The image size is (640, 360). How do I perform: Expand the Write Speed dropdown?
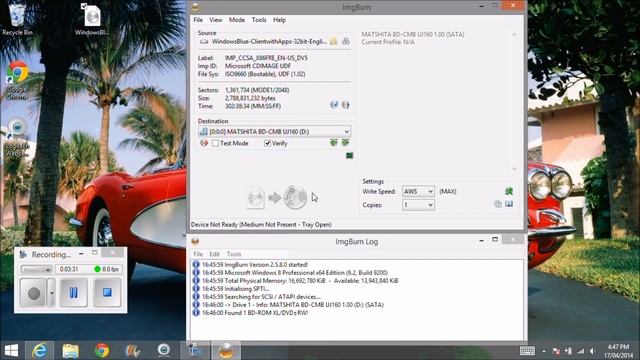(x=430, y=191)
